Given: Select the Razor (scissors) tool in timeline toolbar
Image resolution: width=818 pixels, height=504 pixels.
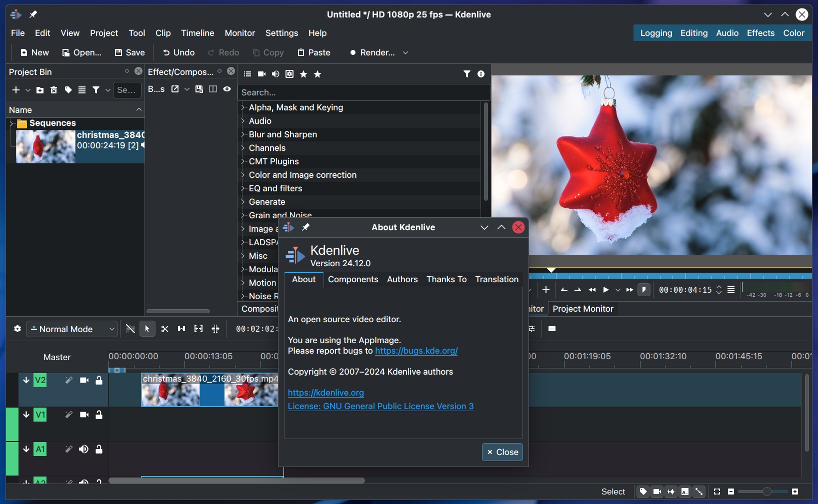Looking at the screenshot, I should (164, 329).
